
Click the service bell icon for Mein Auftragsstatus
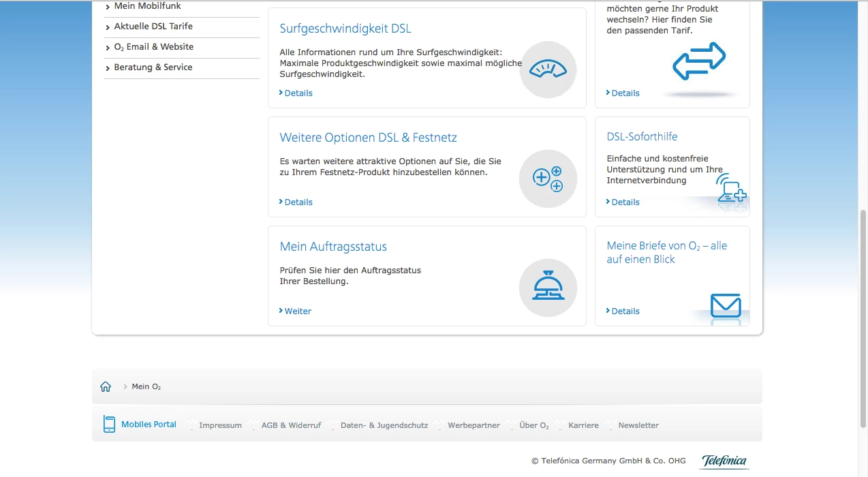pyautogui.click(x=548, y=288)
